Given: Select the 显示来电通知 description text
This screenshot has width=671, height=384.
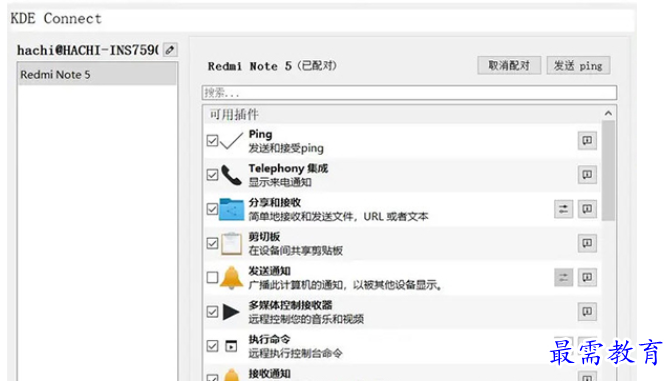Looking at the screenshot, I should [280, 182].
